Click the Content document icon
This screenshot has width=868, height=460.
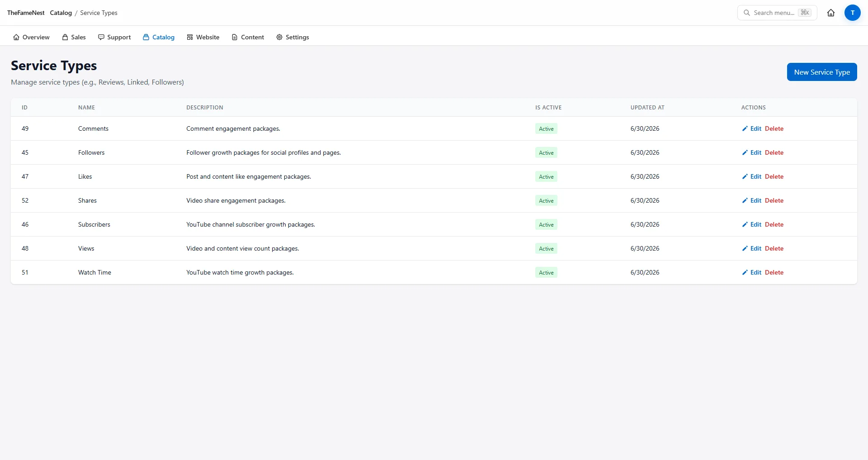pos(235,37)
